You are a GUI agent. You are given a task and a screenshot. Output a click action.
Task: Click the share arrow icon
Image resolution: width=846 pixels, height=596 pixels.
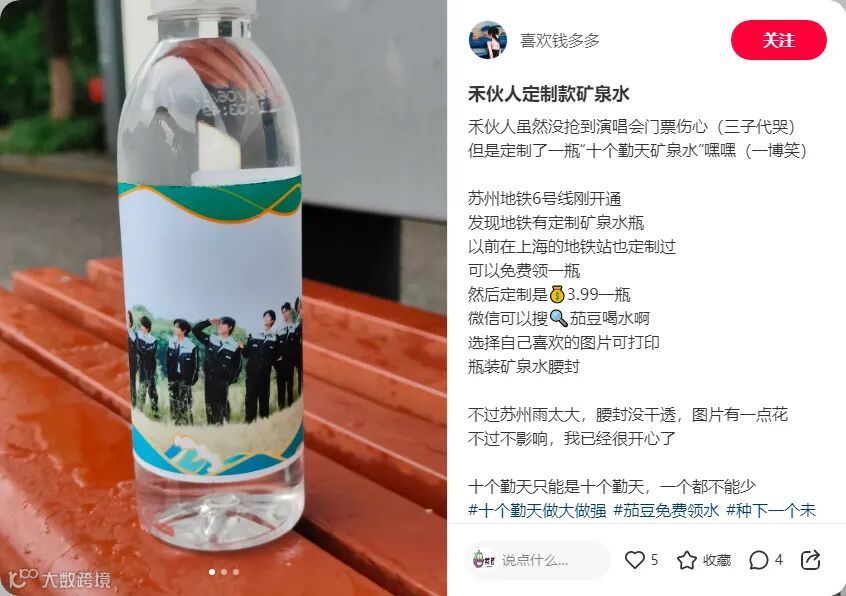tap(810, 560)
